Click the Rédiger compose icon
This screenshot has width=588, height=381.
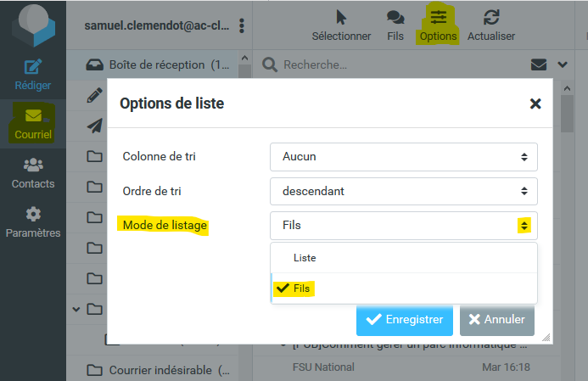pos(33,67)
